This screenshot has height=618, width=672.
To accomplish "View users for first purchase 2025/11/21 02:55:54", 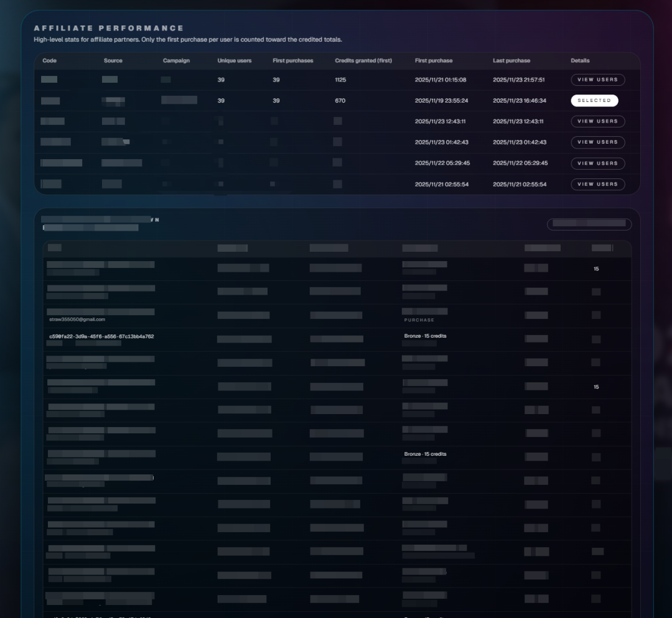I will coord(597,184).
